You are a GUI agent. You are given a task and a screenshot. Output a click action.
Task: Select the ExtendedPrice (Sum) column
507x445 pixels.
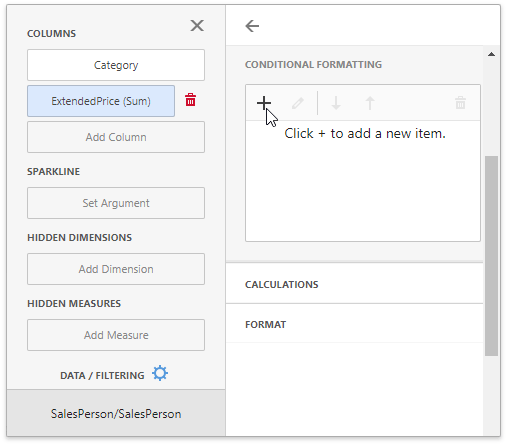[101, 101]
